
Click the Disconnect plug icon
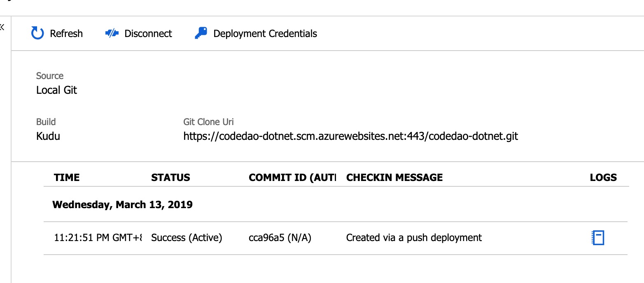tap(112, 33)
